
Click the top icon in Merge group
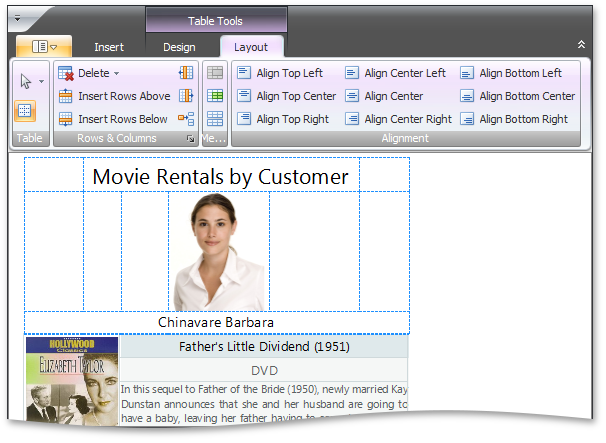[214, 73]
